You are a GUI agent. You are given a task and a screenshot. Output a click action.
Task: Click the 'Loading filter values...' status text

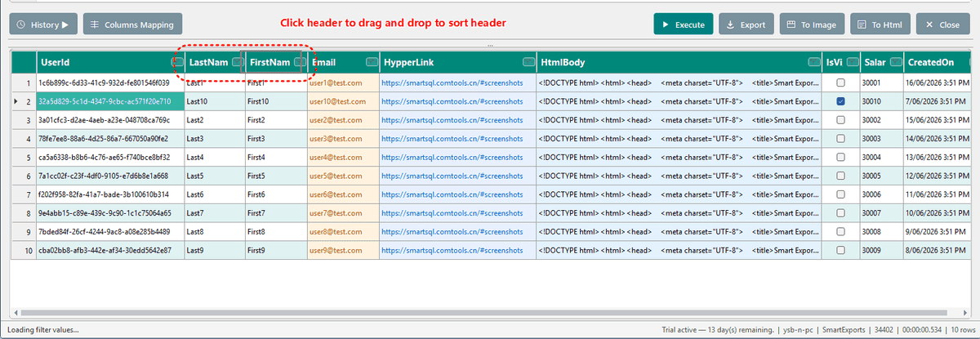coord(43,330)
